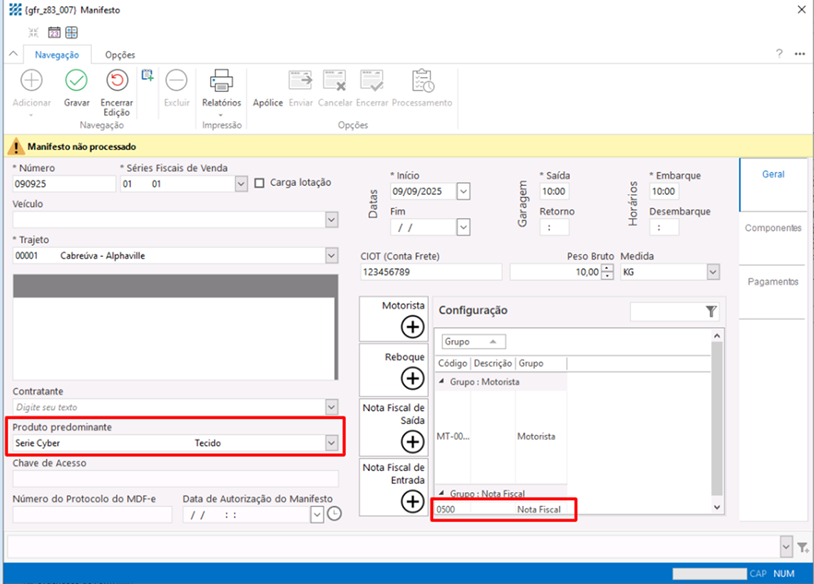814x584 pixels.
Task: Add Nota Fiscal de Entrada plus icon
Action: pos(412,501)
